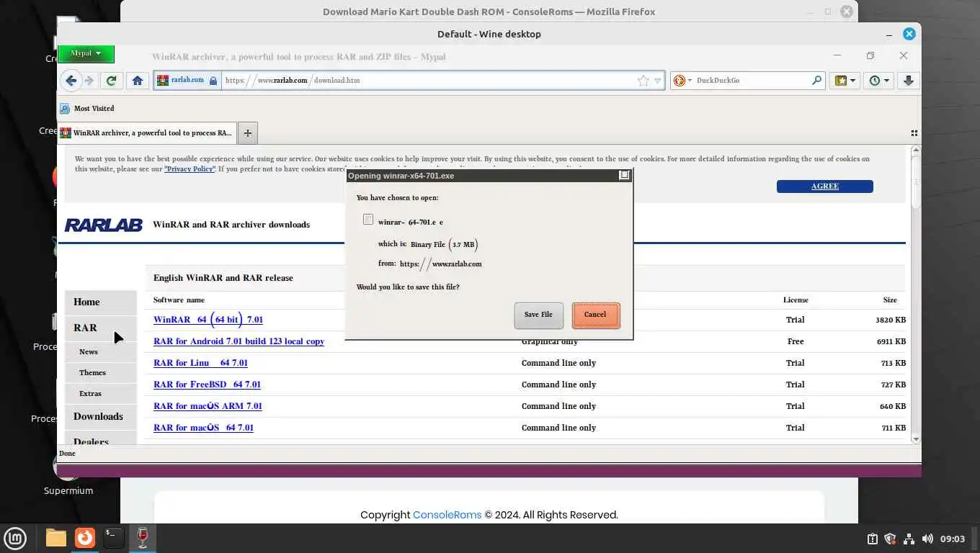Minimize the Mypal browser window
Image resolution: width=980 pixels, height=553 pixels.
(837, 55)
